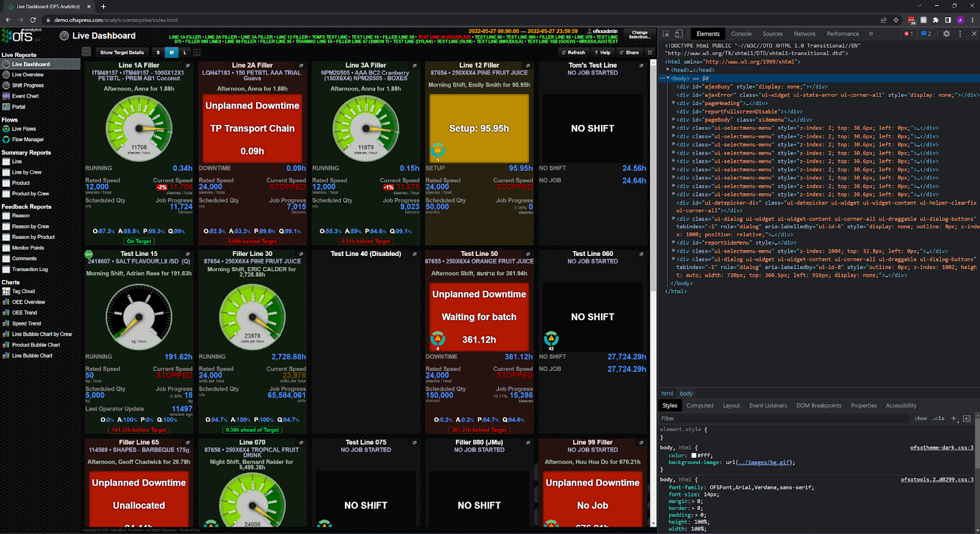Click the DevTools error count badge

pyautogui.click(x=908, y=34)
